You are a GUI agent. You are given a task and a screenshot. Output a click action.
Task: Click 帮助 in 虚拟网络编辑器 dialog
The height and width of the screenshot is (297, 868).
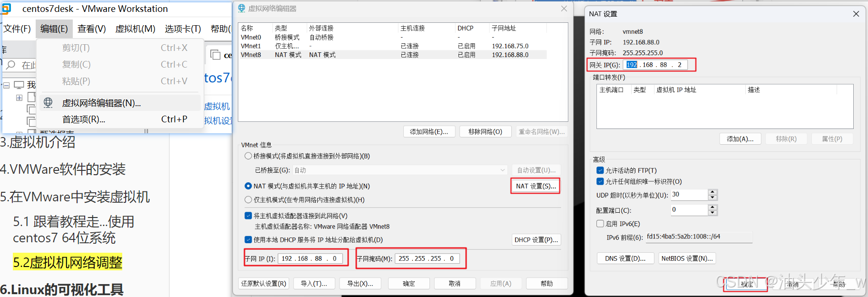[x=547, y=284]
